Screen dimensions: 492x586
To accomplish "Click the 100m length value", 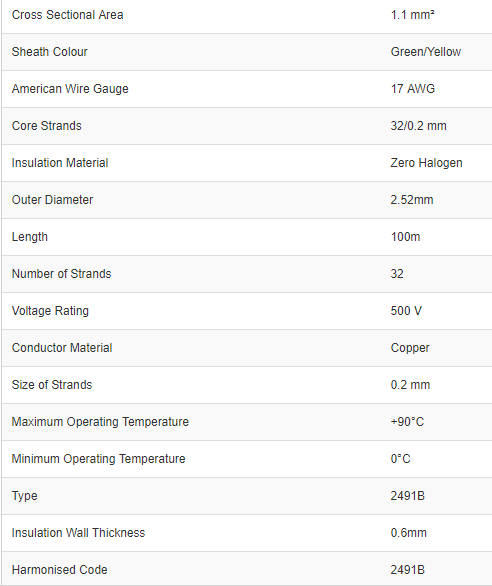I will [405, 237].
